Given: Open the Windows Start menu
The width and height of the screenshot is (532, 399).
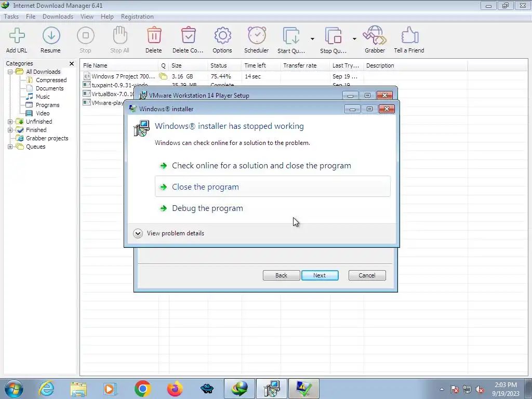Looking at the screenshot, I should pos(14,389).
